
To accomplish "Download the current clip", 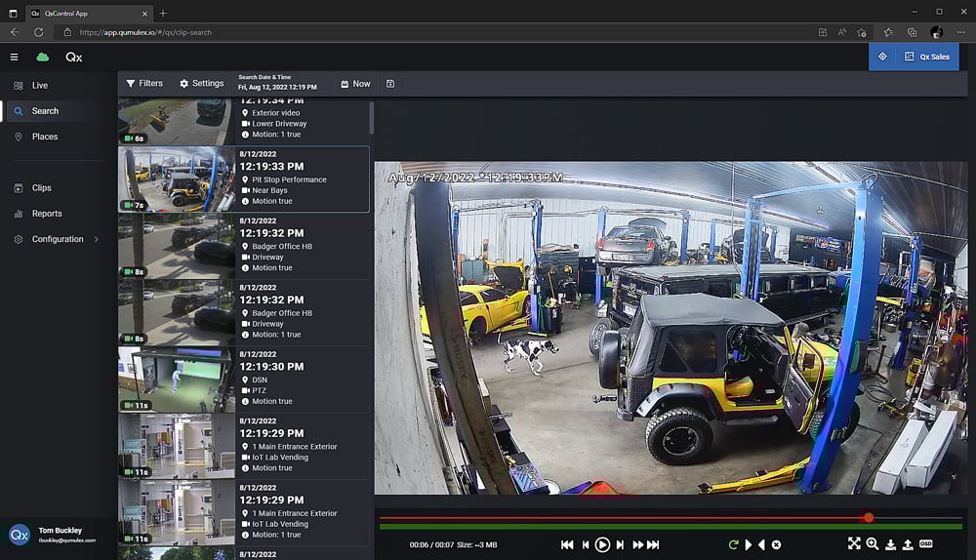I will pyautogui.click(x=891, y=544).
